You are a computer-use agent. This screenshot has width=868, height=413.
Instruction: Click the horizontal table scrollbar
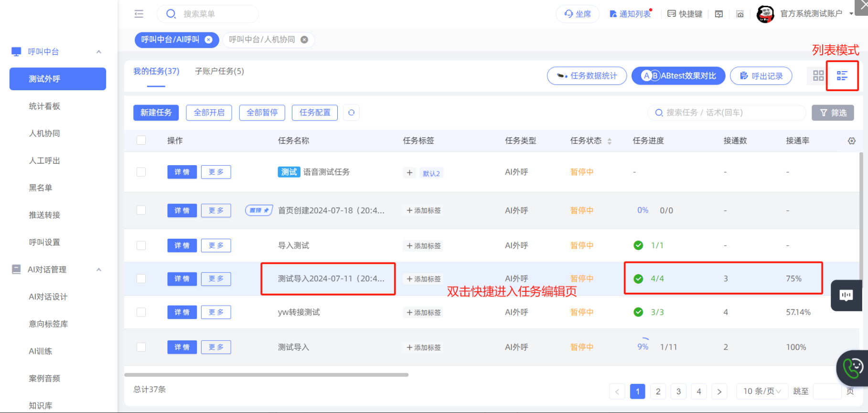266,375
